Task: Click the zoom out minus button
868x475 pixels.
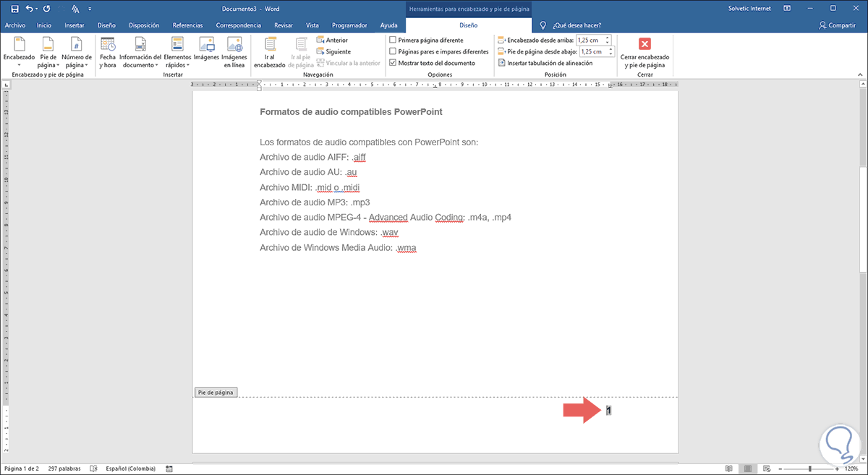Action: click(781, 468)
